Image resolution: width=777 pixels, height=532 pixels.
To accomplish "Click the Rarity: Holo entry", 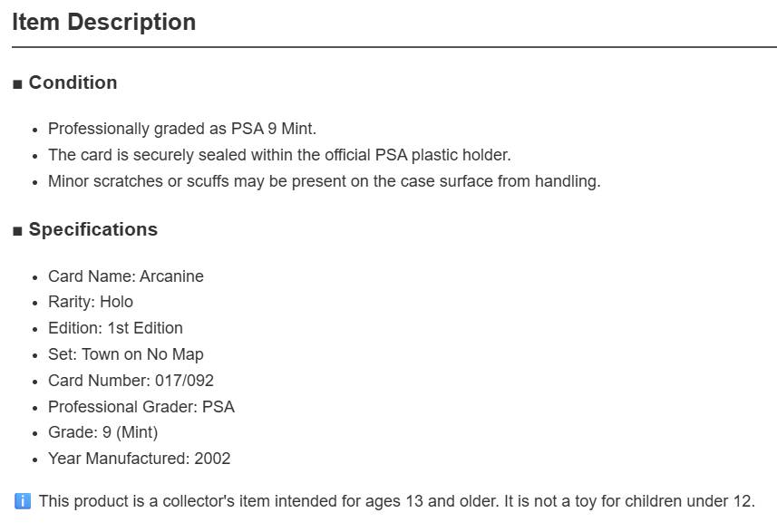I will 91,302.
